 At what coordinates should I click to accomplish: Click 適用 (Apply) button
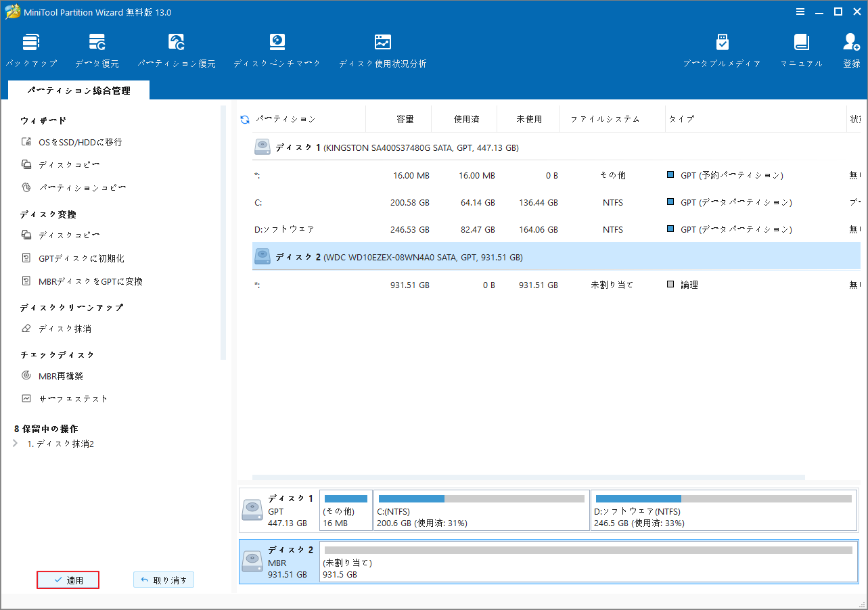[68, 580]
